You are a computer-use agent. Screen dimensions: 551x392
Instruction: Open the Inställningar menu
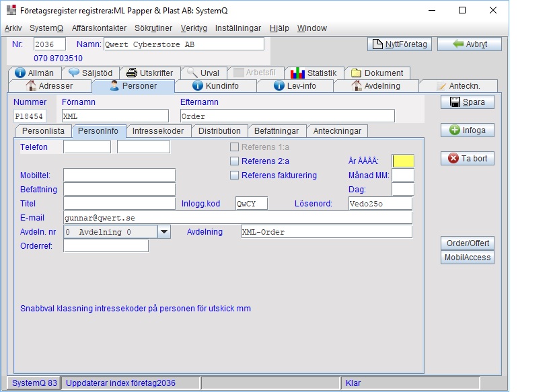click(x=237, y=28)
